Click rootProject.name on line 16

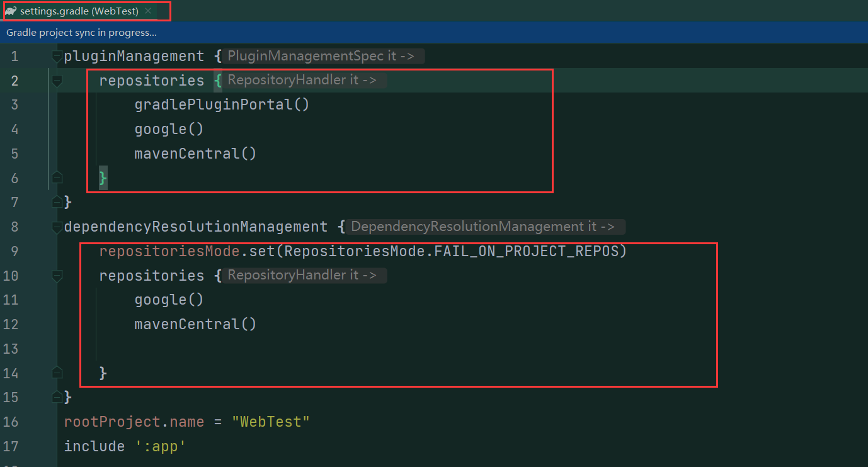(134, 422)
